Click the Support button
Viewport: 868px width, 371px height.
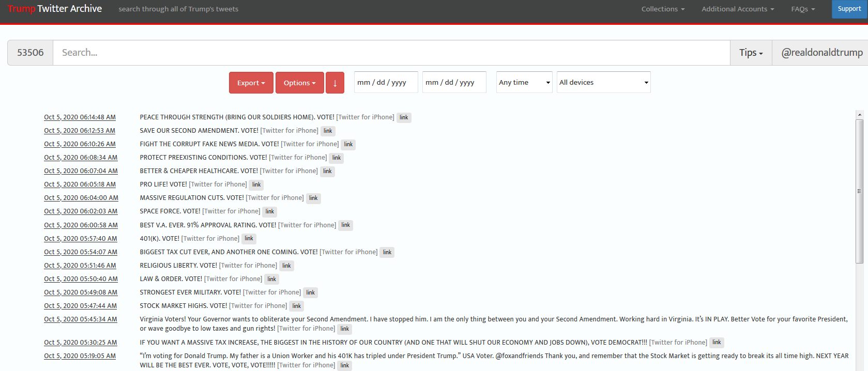click(849, 9)
